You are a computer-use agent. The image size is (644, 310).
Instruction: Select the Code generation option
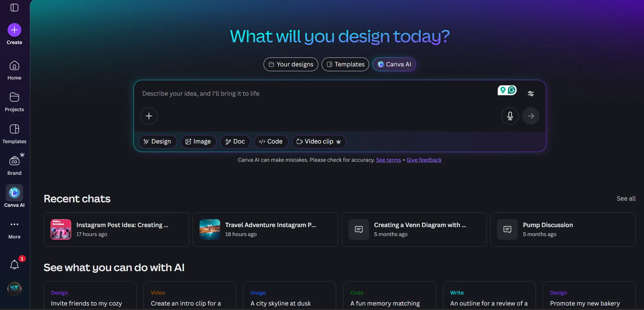tap(270, 141)
